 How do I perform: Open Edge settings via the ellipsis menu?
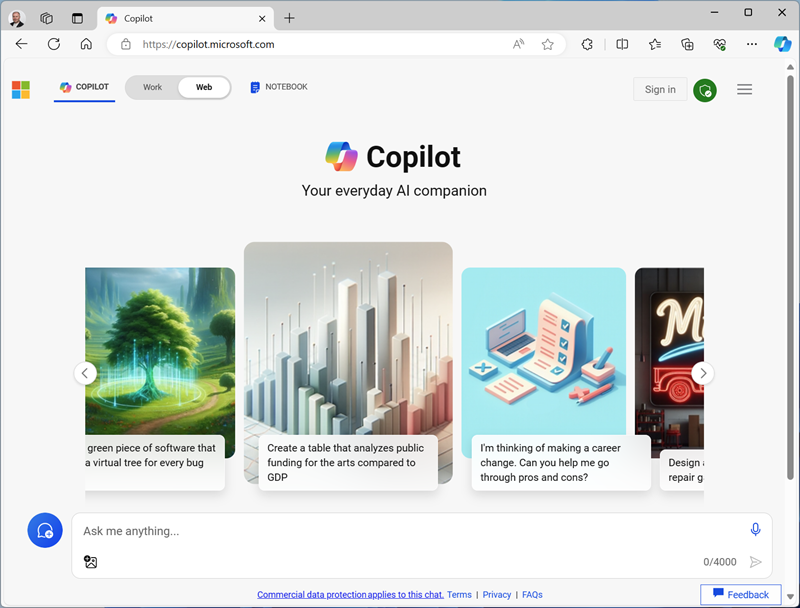(752, 44)
